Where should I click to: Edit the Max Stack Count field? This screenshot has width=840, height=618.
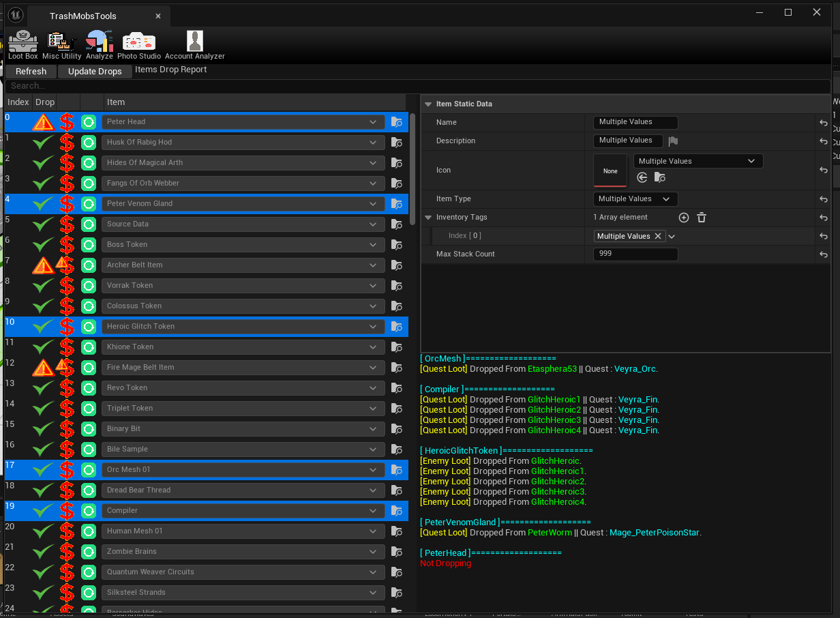pyautogui.click(x=635, y=254)
